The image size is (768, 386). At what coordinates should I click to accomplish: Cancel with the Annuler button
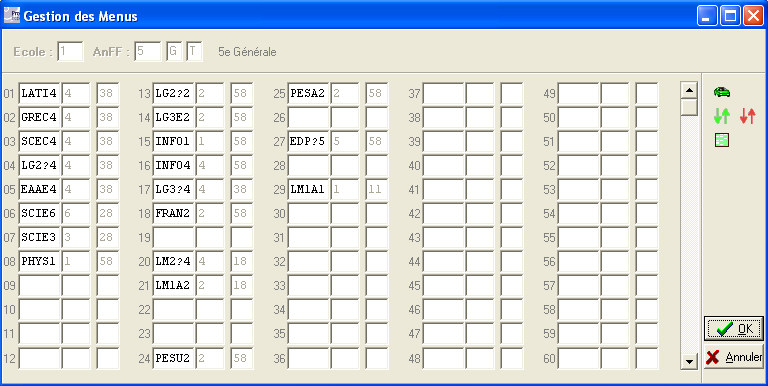click(734, 357)
